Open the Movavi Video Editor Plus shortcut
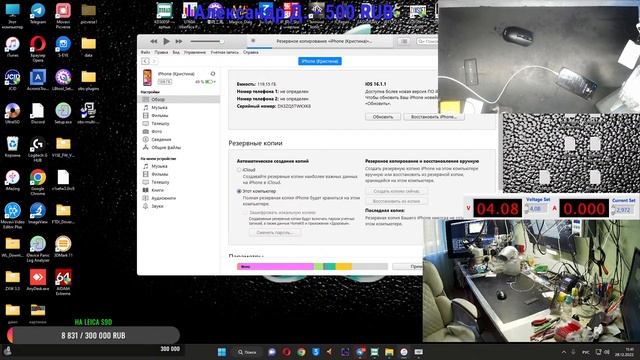This screenshot has width=640, height=360. 12,216
